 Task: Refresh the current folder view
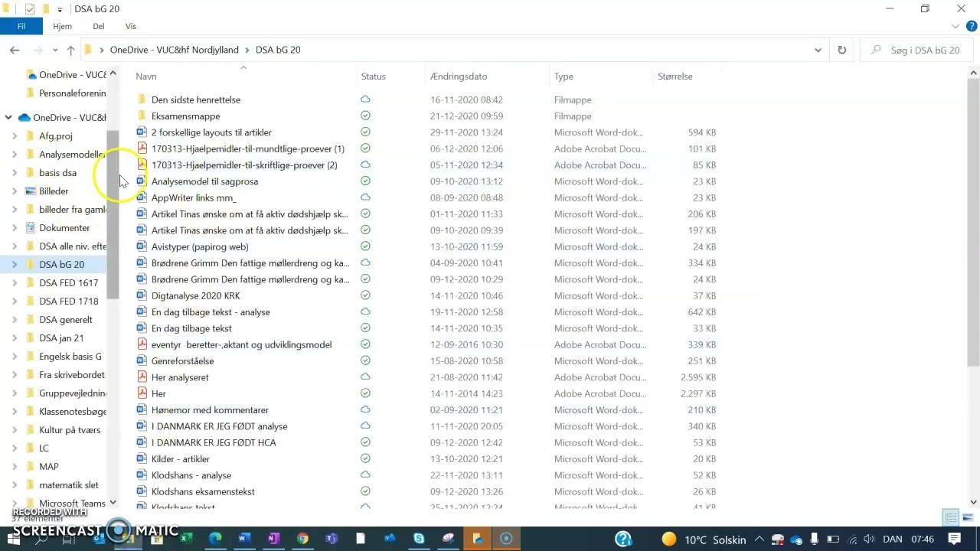842,50
